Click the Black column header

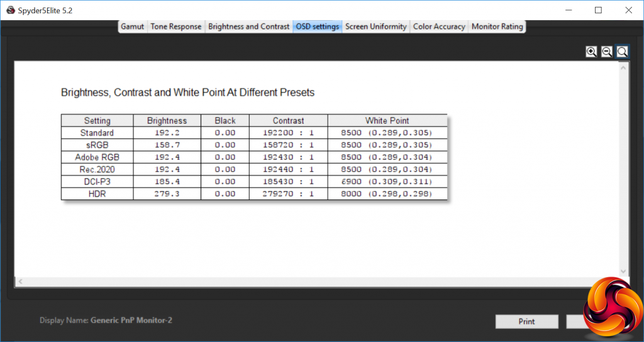click(x=225, y=121)
